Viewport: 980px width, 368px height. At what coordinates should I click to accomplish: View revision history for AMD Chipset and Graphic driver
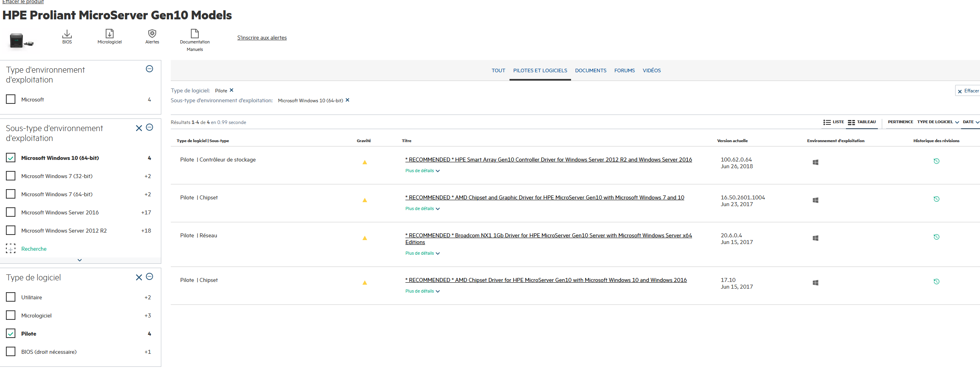[937, 199]
